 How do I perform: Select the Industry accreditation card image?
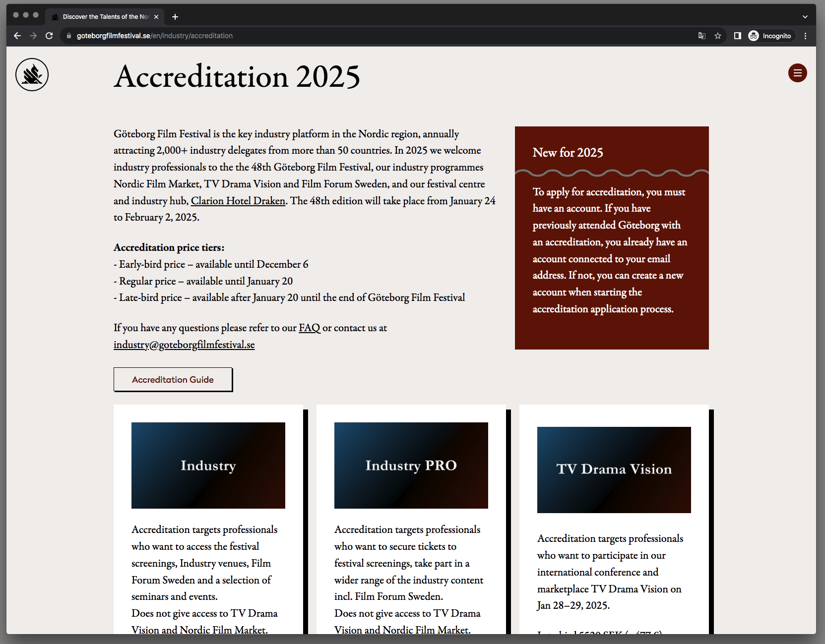(x=208, y=466)
